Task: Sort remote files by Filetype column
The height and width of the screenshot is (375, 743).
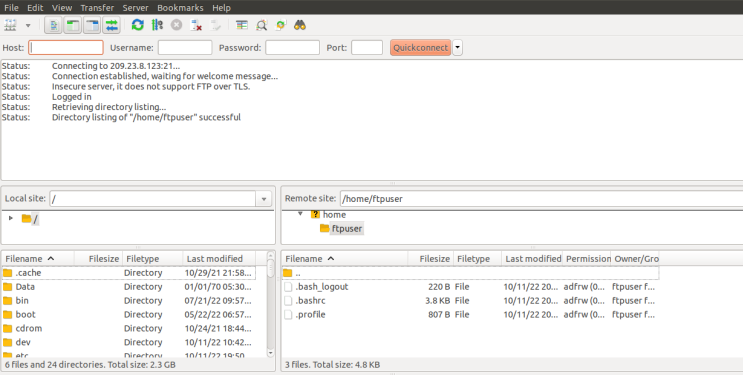Action: click(x=478, y=258)
